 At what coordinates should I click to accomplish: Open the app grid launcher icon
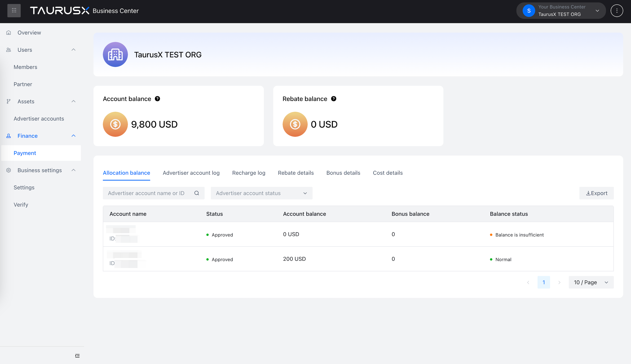coord(14,11)
